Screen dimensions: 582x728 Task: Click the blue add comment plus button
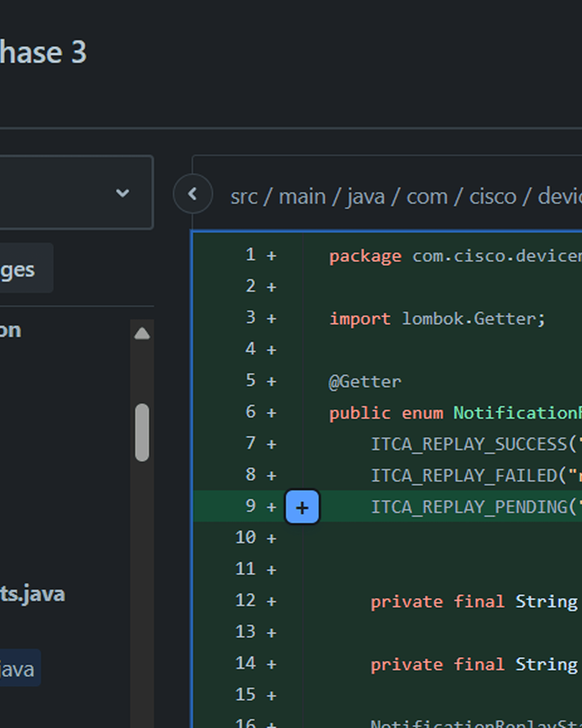302,507
